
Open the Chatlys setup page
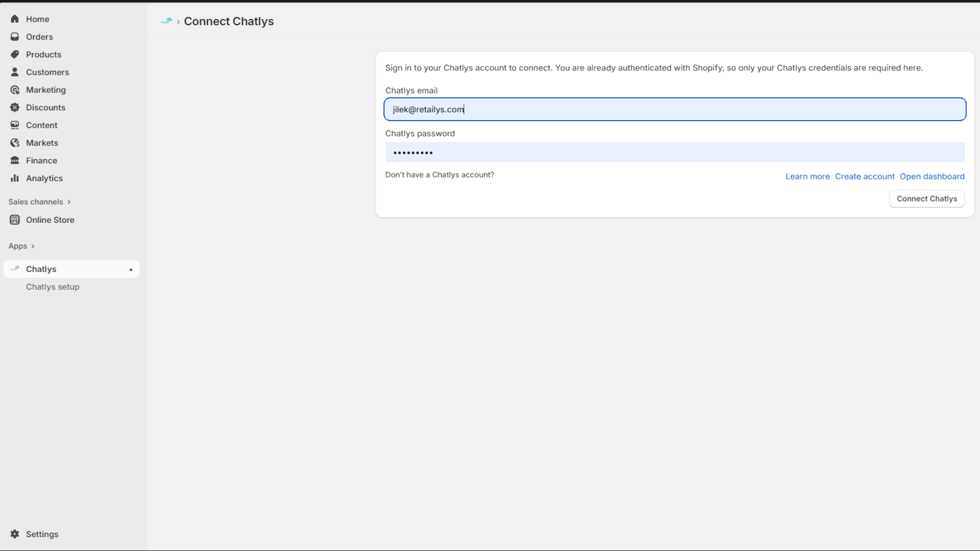(x=53, y=287)
